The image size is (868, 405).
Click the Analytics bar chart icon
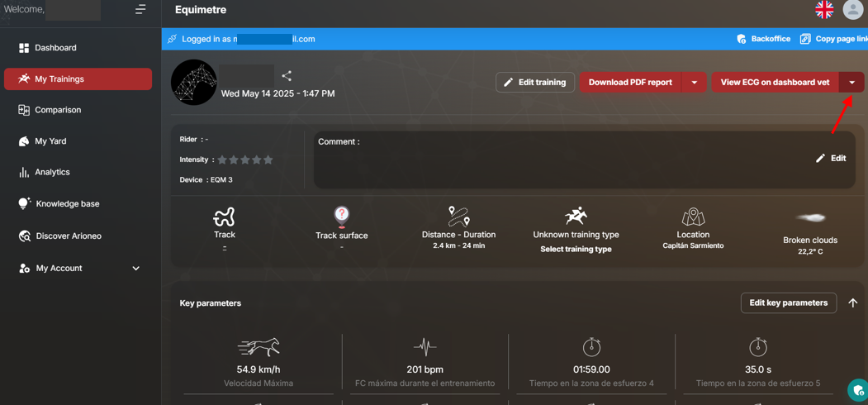(24, 172)
